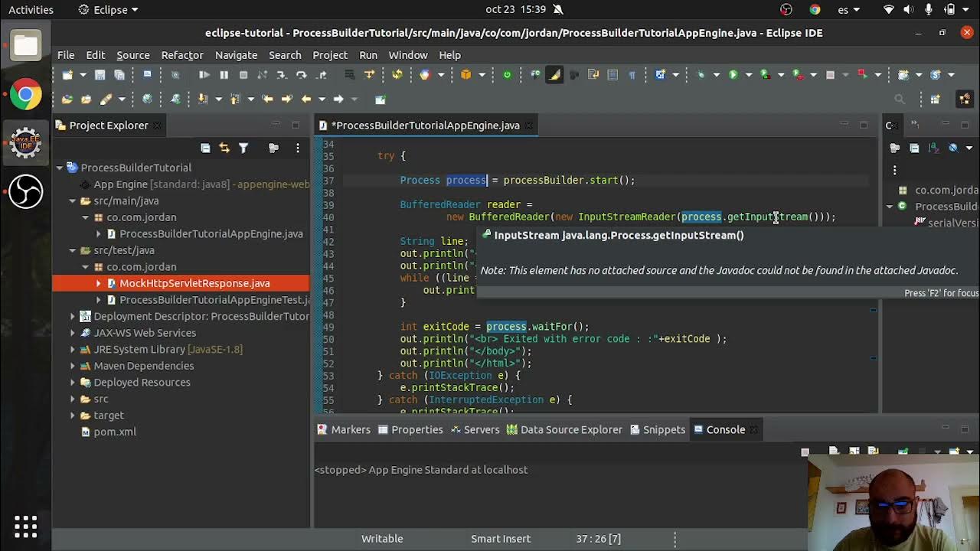Click the green Run toolbar button

733,74
